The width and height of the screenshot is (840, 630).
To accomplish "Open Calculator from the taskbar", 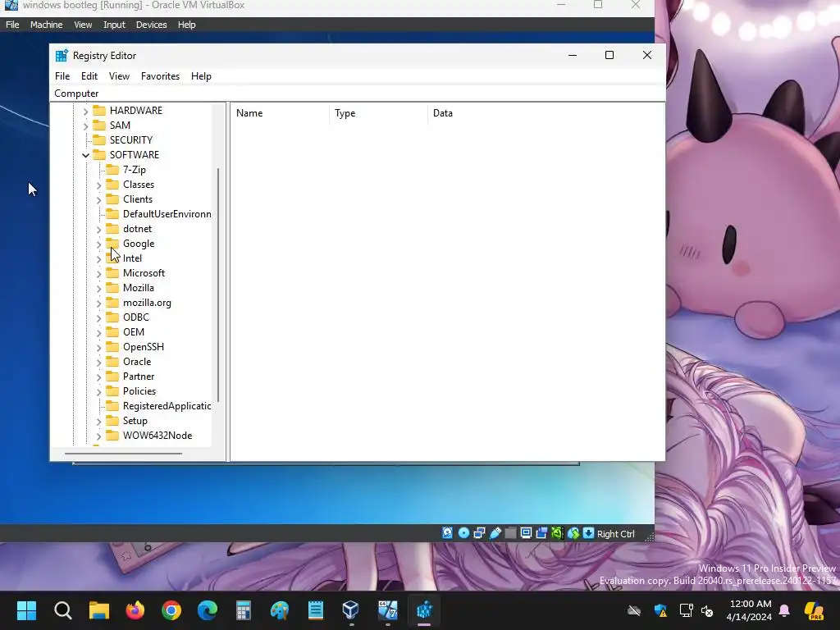I will tap(244, 610).
